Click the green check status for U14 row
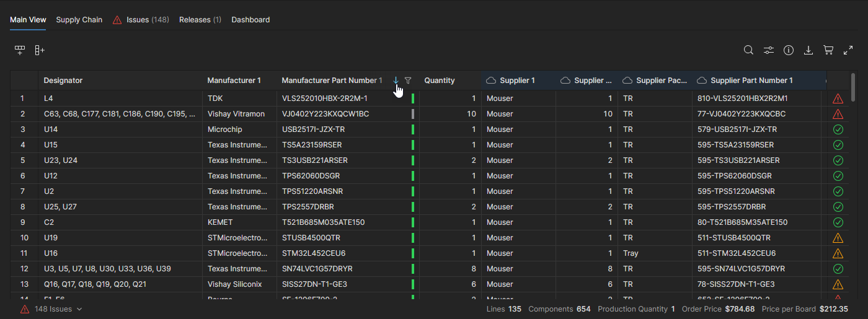Screen dimensions: 868x319 tap(838, 129)
